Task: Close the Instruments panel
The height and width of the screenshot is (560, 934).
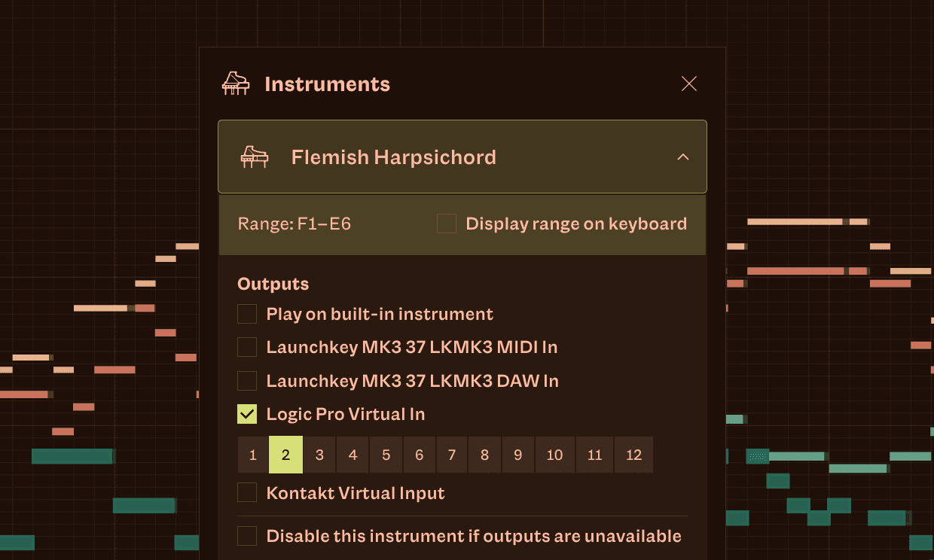Action: [x=688, y=84]
